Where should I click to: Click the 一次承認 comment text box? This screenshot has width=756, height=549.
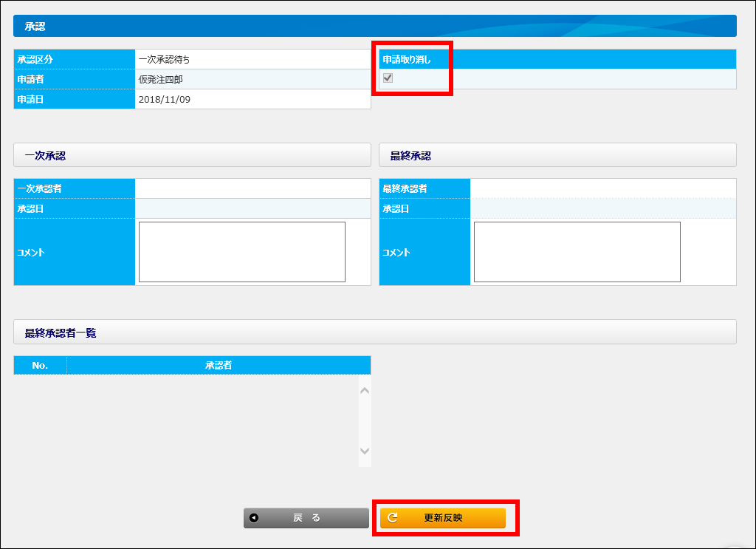[x=241, y=252]
